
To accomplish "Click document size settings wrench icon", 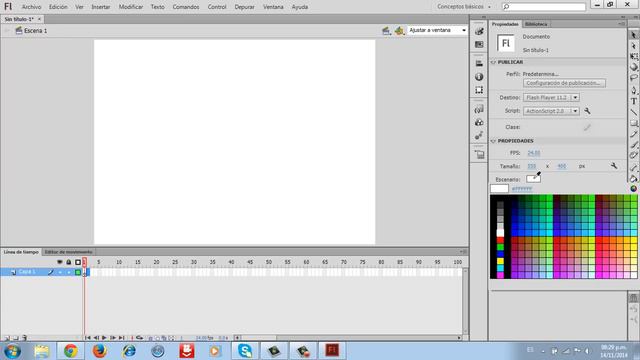I will [x=614, y=166].
